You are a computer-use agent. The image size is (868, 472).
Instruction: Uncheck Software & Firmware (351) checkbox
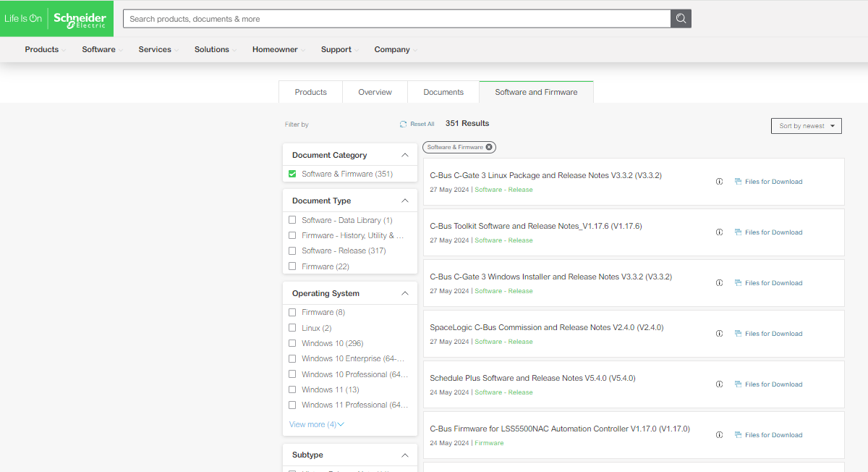pyautogui.click(x=292, y=174)
